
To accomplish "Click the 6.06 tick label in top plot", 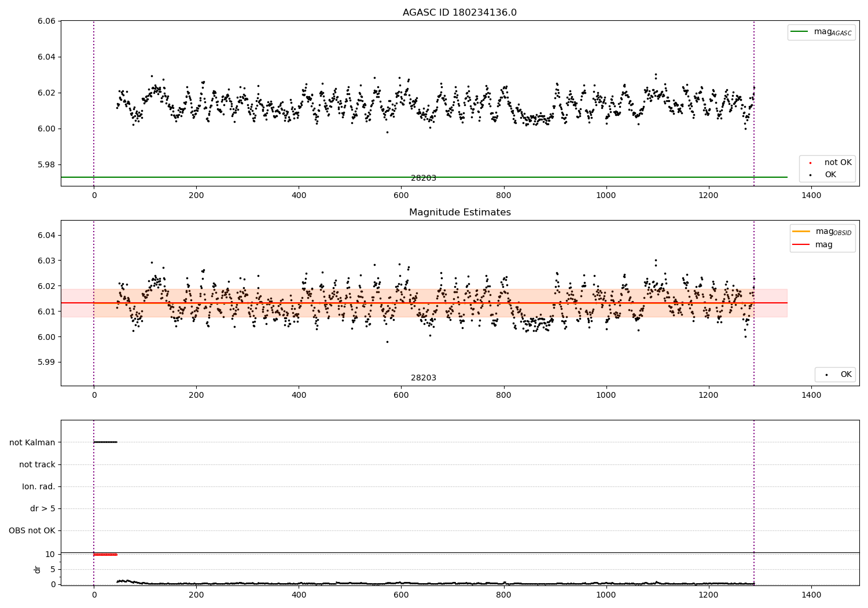I will (x=46, y=21).
